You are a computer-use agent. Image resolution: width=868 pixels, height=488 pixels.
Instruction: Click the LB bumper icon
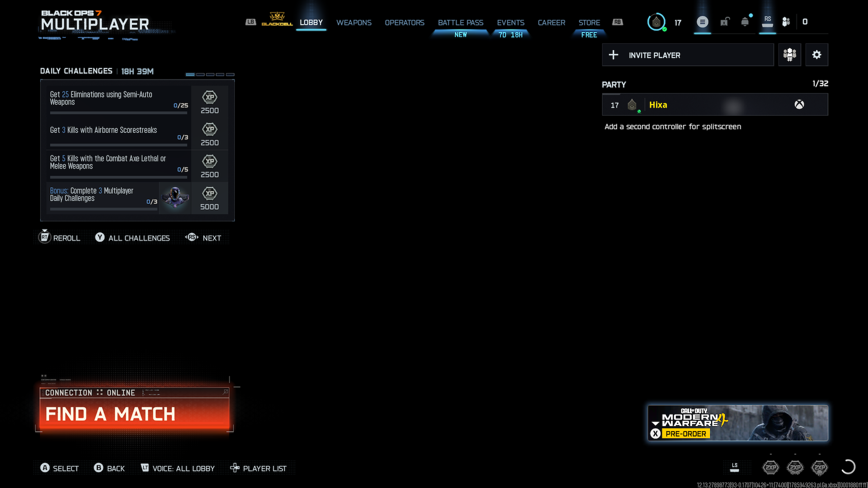click(x=250, y=22)
